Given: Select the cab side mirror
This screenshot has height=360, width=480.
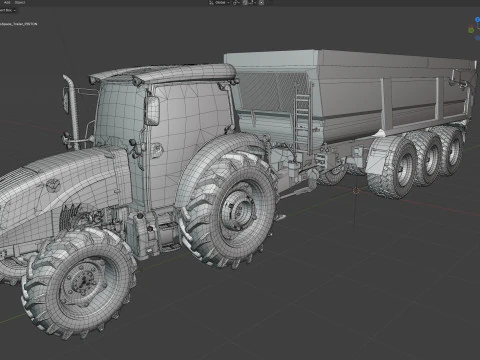Looking at the screenshot, I should pos(152,111).
